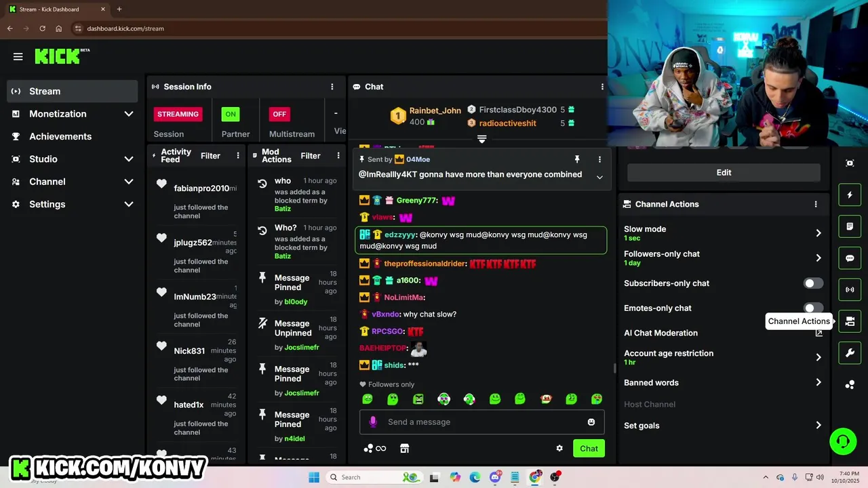Open the emoji picker in message box
The height and width of the screenshot is (488, 868).
coord(591,422)
